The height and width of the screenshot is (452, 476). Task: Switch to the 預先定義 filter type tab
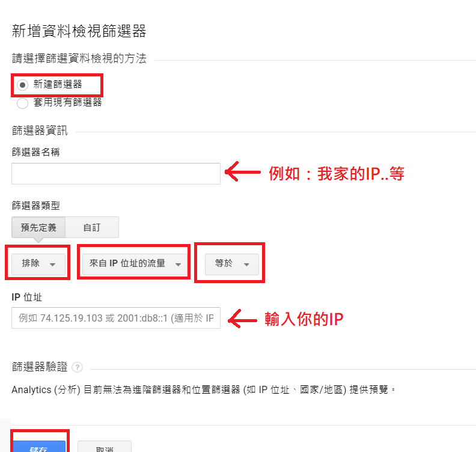[x=38, y=227]
